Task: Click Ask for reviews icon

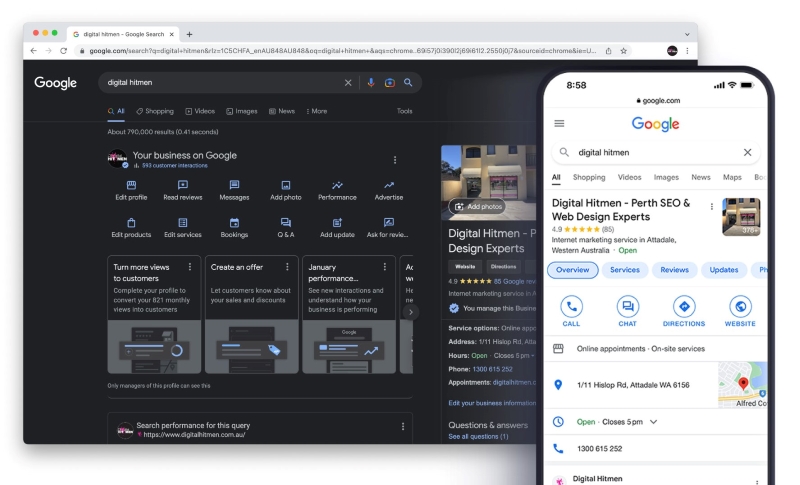Action: 389,222
